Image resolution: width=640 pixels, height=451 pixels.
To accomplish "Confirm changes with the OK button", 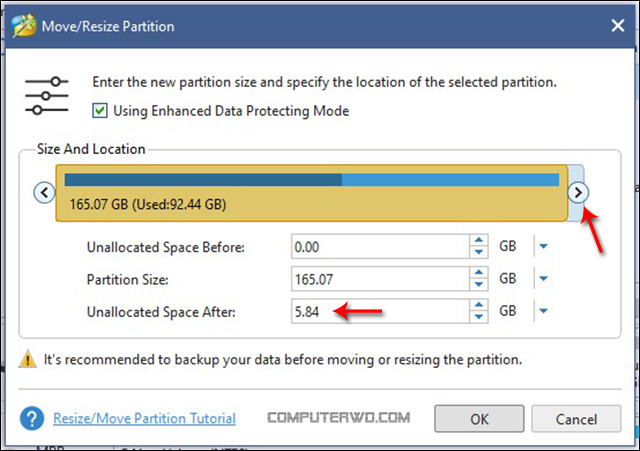I will click(479, 419).
